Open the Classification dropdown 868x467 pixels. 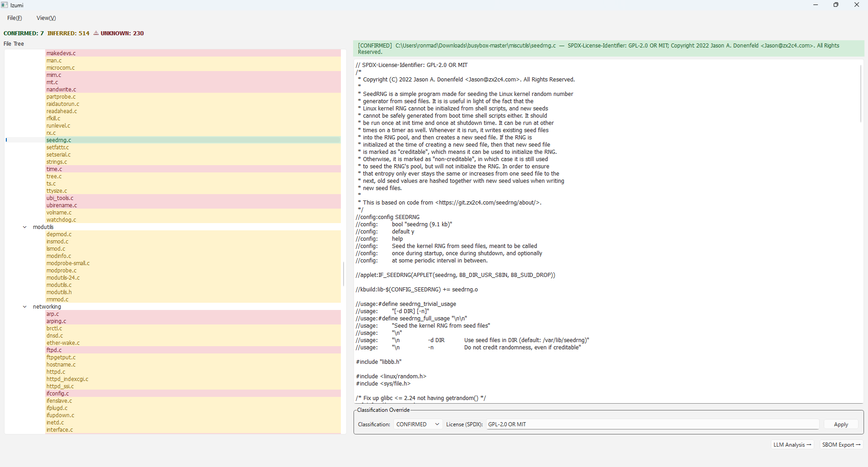click(417, 424)
